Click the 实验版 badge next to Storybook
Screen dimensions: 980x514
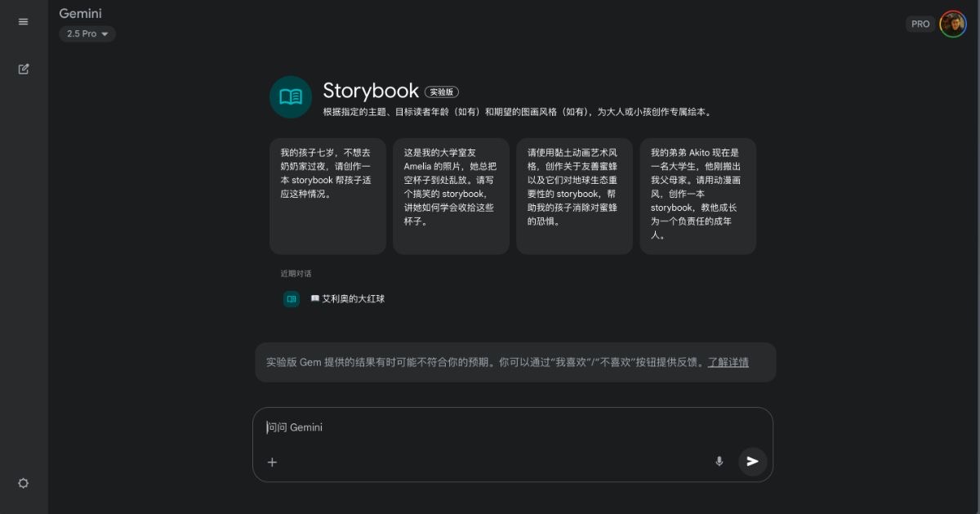coord(442,92)
